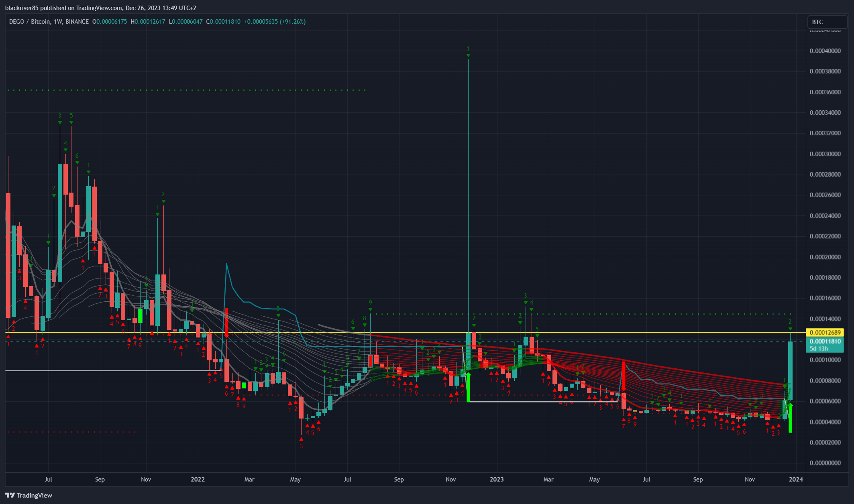Click the yellow 0.00012689 price label
The height and width of the screenshot is (504, 854).
point(825,332)
